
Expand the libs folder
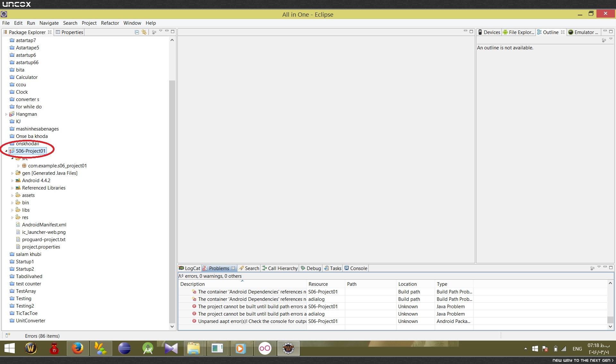coord(12,210)
